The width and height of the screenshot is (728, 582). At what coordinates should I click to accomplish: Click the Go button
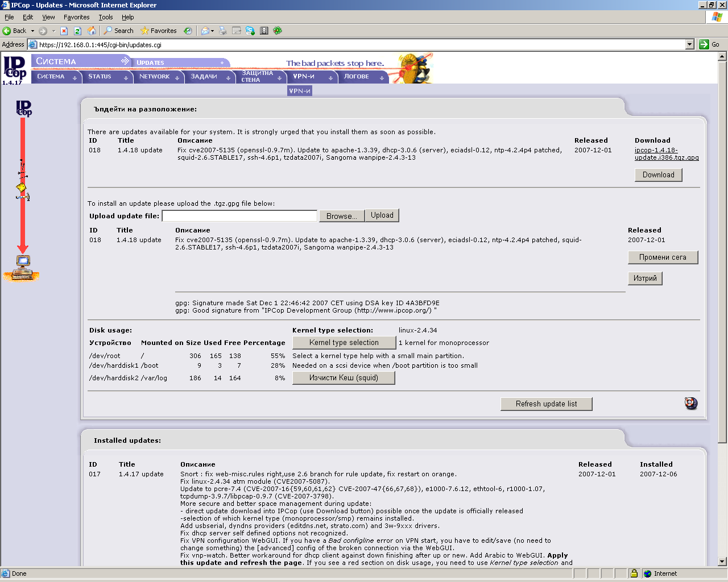[x=710, y=44]
